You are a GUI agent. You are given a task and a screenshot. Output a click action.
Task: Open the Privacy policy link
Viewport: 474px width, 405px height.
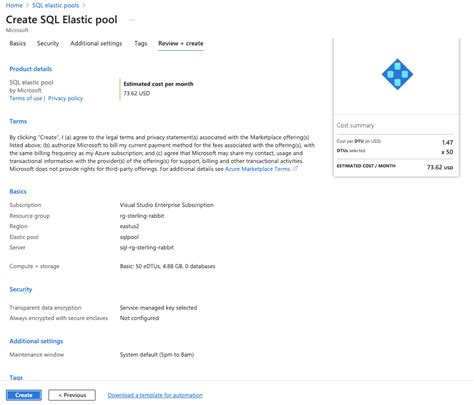pos(65,98)
